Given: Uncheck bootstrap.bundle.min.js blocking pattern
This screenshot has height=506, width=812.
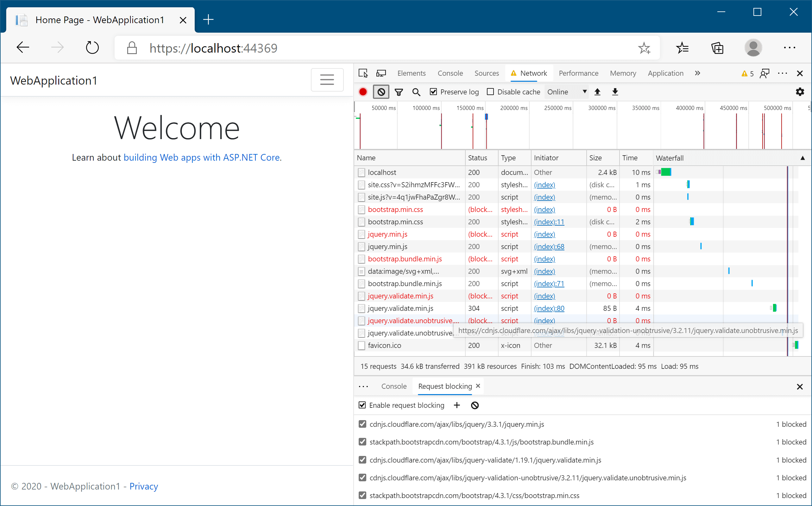Looking at the screenshot, I should [x=362, y=442].
